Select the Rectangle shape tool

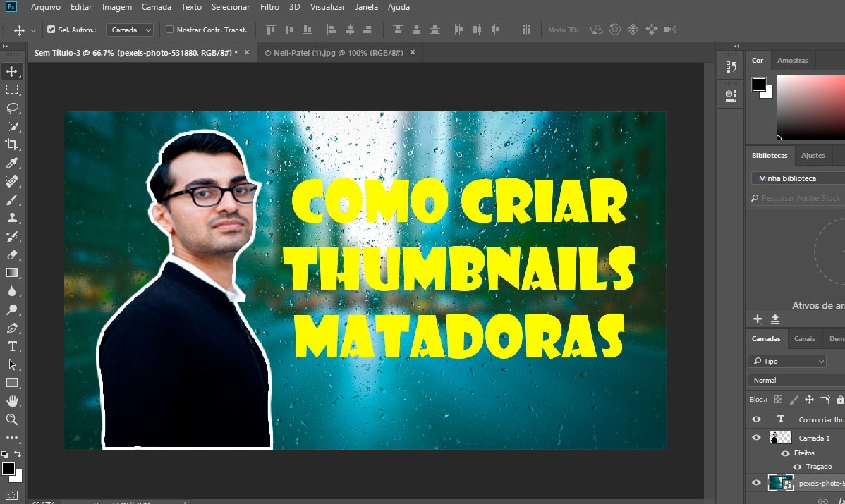pos(12,383)
